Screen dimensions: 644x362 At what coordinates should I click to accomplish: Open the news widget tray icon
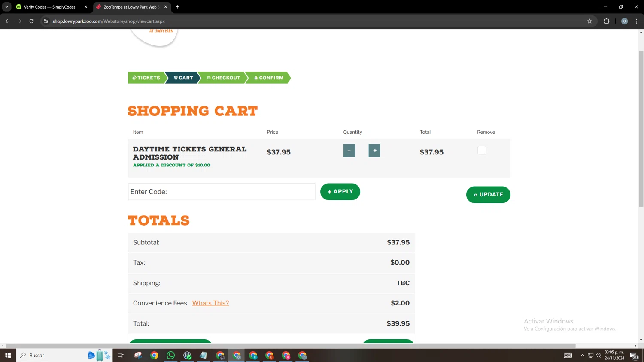(x=568, y=355)
